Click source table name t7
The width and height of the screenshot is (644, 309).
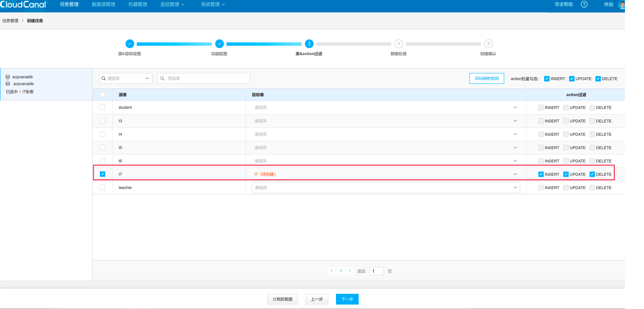tap(120, 174)
